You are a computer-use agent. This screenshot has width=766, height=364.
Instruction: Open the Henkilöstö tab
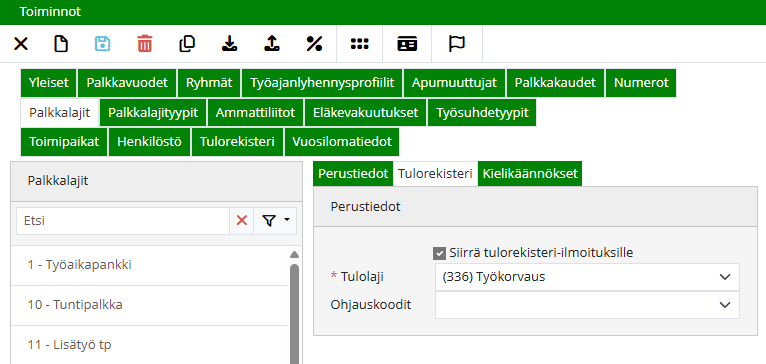click(x=149, y=142)
